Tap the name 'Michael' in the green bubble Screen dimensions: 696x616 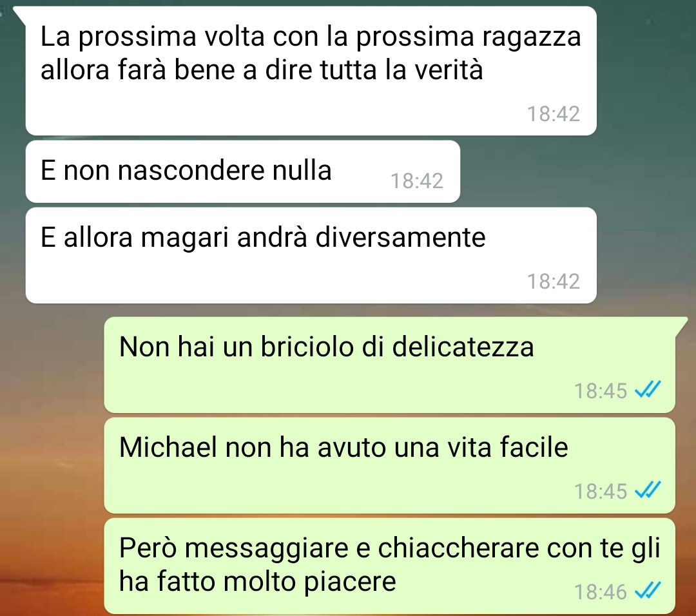tap(168, 447)
